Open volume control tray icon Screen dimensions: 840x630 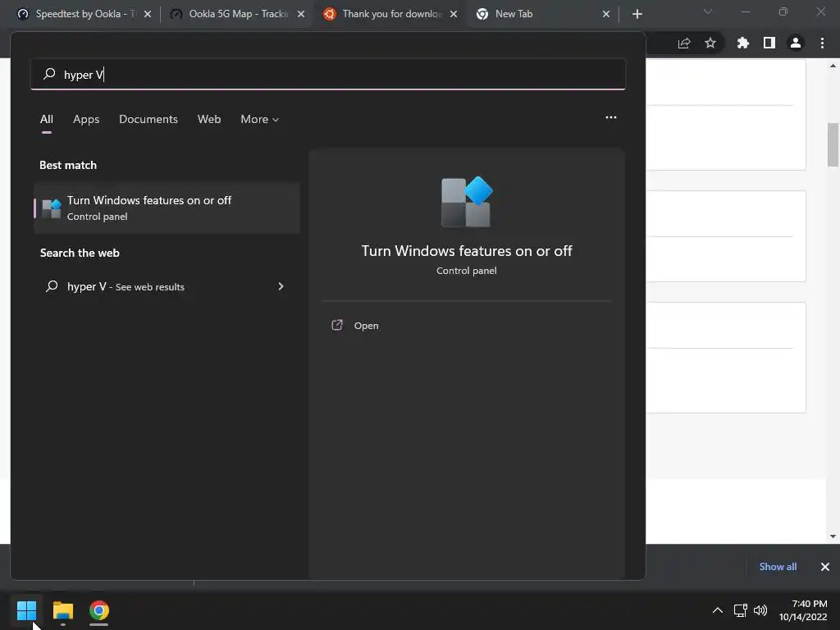760,610
